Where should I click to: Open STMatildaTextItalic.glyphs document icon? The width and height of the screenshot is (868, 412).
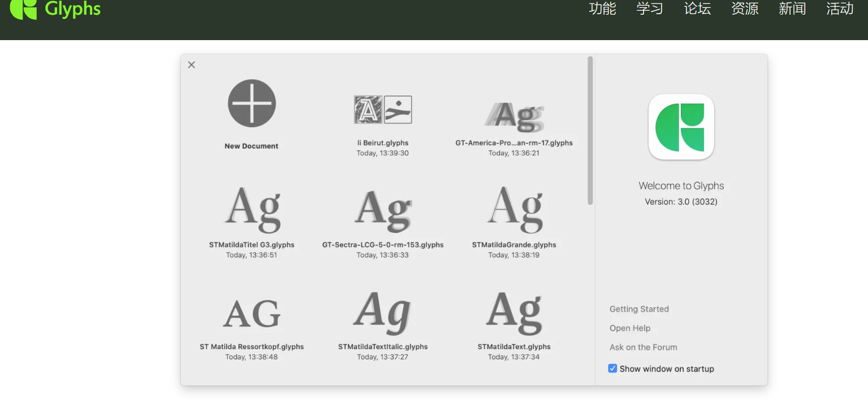(x=383, y=313)
